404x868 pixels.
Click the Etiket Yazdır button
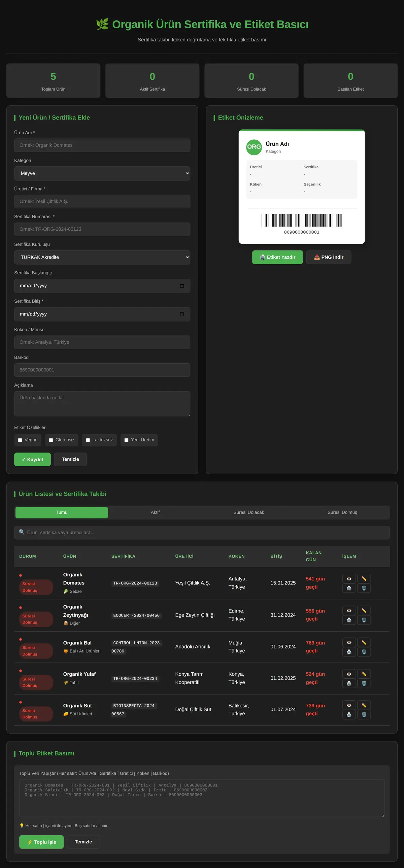(277, 257)
